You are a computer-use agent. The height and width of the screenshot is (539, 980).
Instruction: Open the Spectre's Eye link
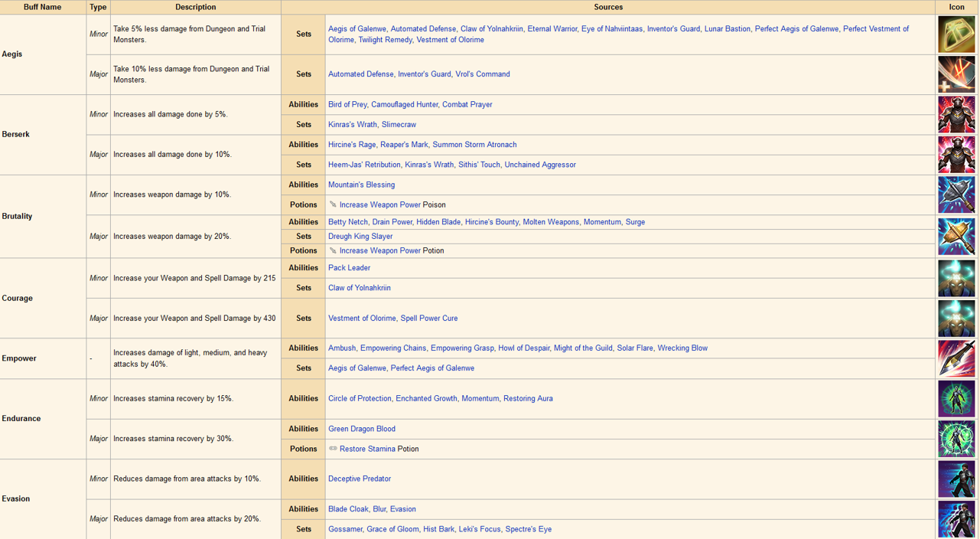click(x=529, y=529)
